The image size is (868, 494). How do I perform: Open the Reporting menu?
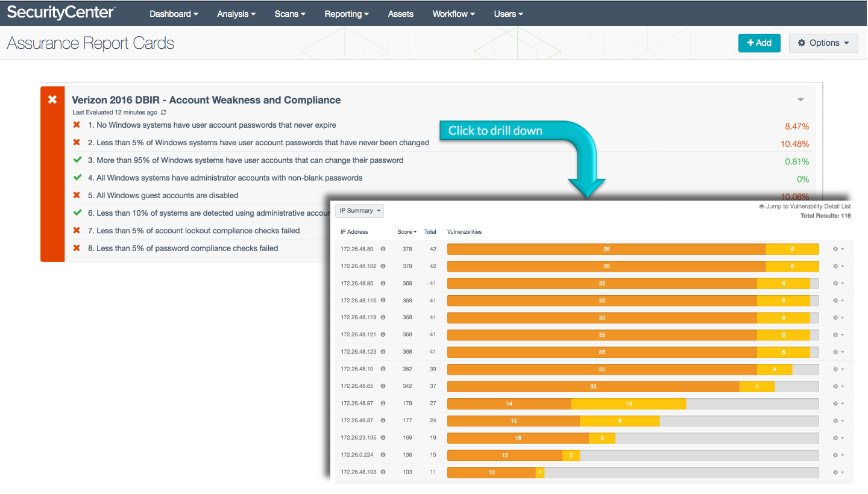tap(347, 14)
